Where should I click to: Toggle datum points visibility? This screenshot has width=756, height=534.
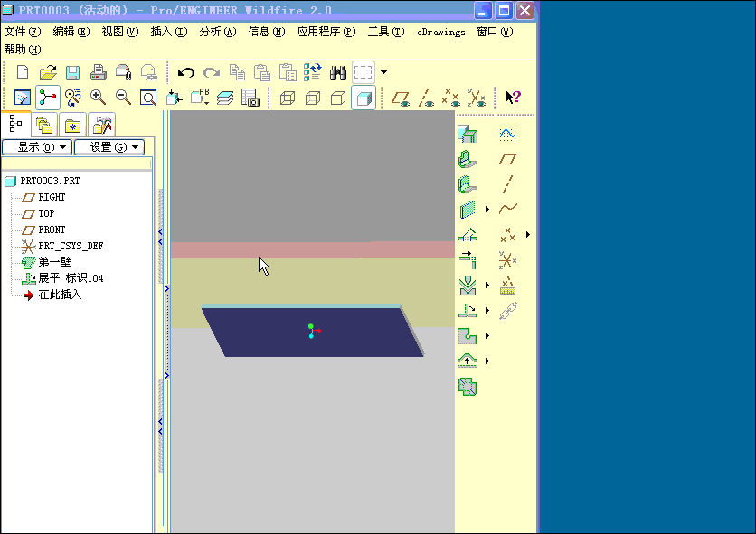click(451, 98)
